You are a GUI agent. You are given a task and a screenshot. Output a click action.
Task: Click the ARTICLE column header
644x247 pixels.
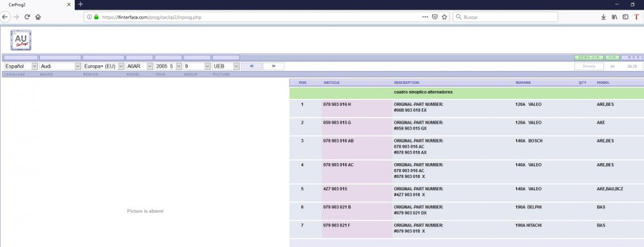tap(332, 83)
